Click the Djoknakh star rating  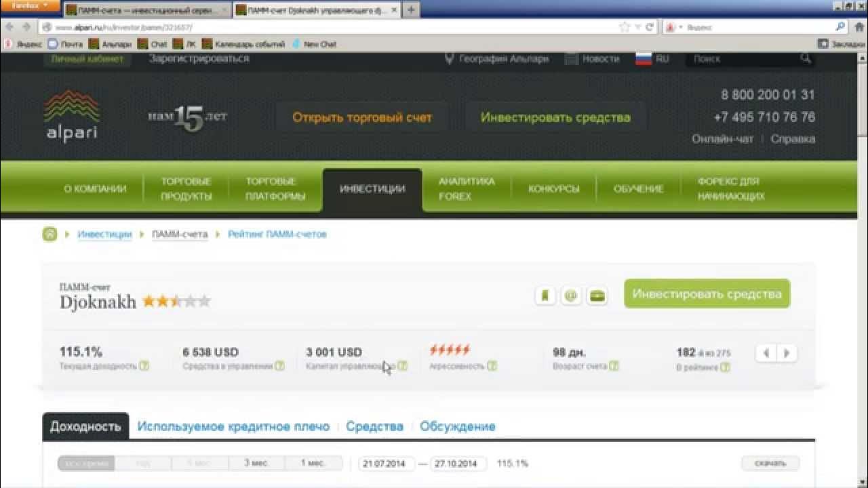click(176, 302)
